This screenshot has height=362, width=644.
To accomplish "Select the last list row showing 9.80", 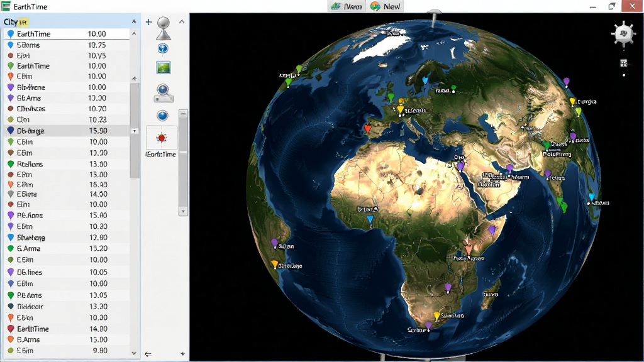I will (67, 351).
